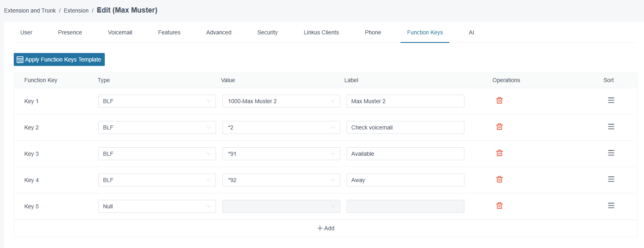Image resolution: width=644 pixels, height=248 pixels.
Task: Edit the Check voicemail label field
Action: (405, 127)
